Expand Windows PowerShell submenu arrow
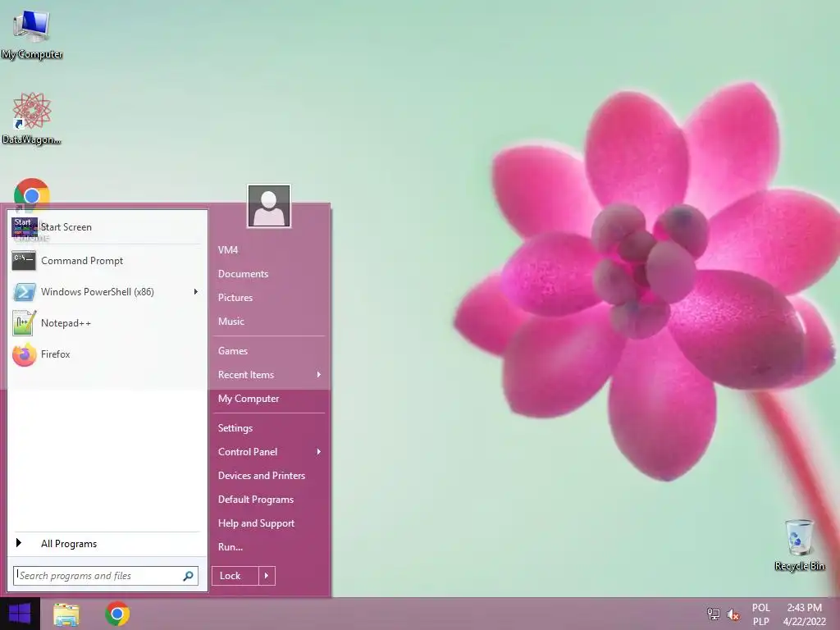The image size is (840, 630). tap(195, 292)
